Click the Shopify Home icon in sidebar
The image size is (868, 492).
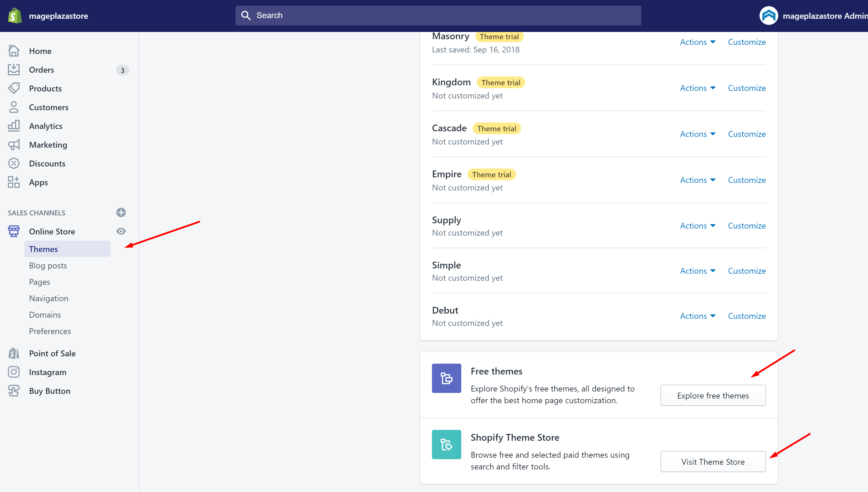[x=14, y=51]
